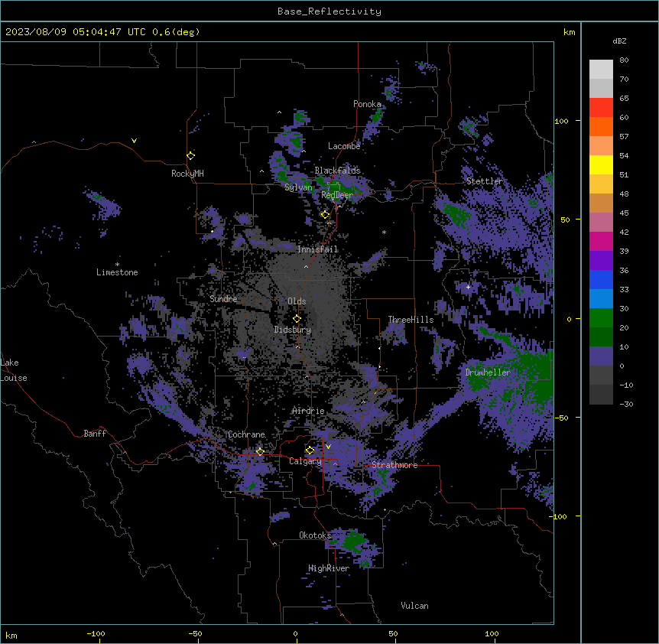659x644 pixels.
Task: Click the Okotoks label
Action: click(x=315, y=535)
